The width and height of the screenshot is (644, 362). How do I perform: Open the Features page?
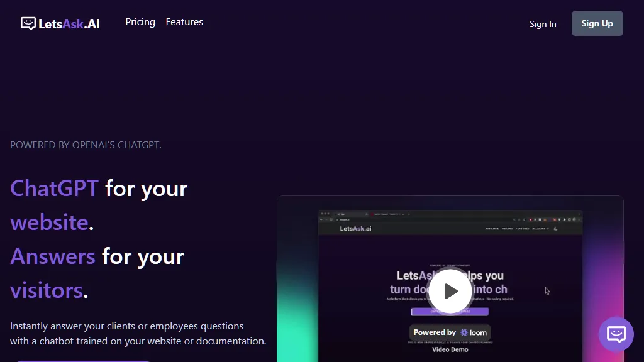click(184, 21)
